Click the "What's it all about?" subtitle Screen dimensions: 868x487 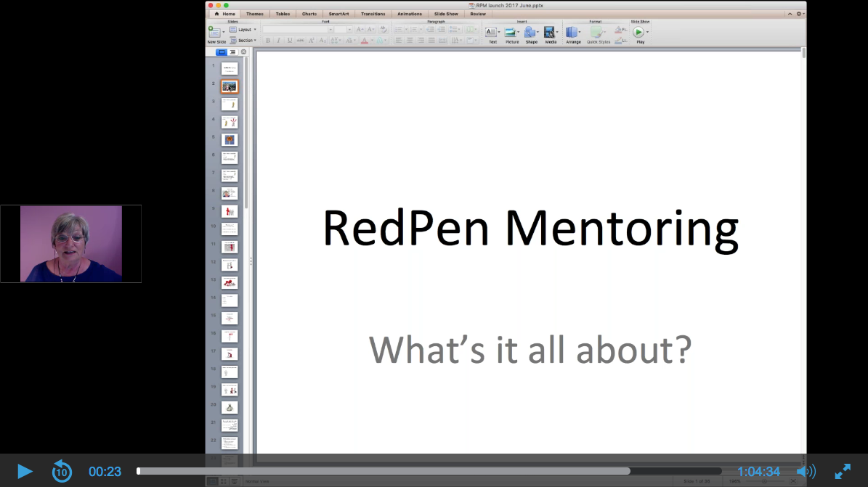530,350
